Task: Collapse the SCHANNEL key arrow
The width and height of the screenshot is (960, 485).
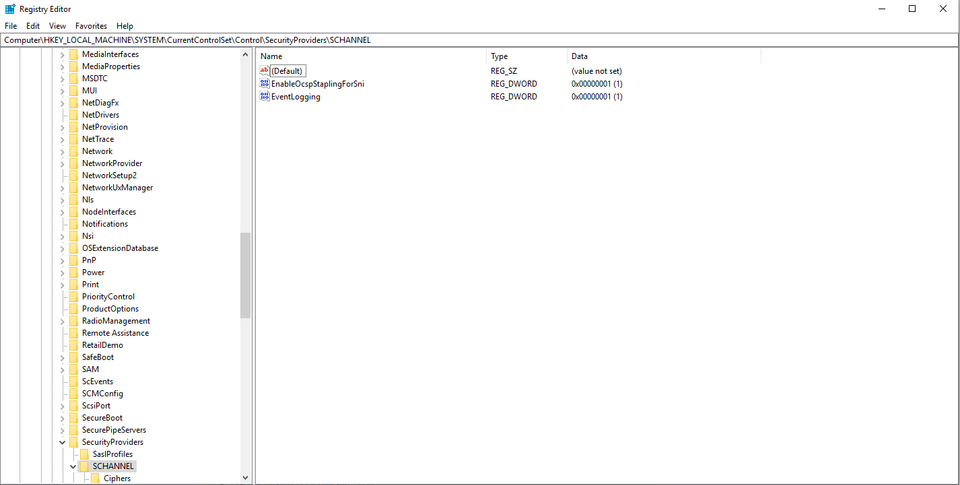Action: [73, 466]
